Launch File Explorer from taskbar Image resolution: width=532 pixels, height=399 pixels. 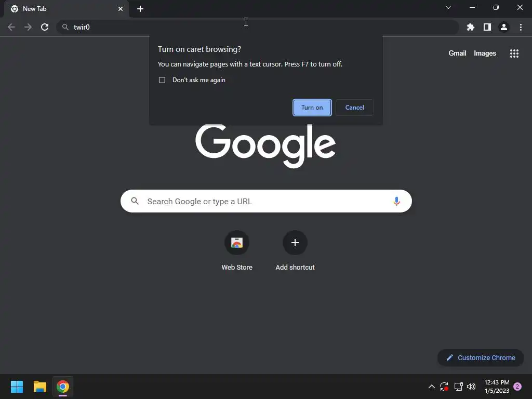click(x=39, y=387)
